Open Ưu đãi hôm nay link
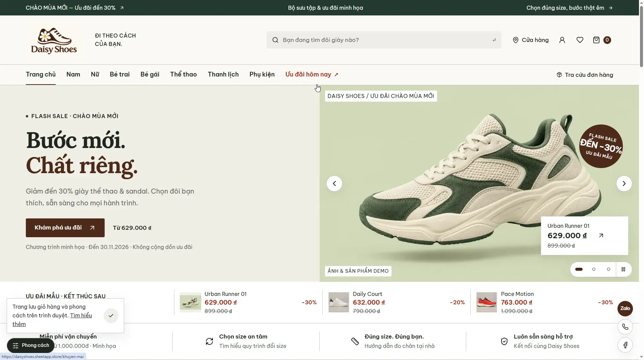This screenshot has width=644, height=360. coord(312,74)
